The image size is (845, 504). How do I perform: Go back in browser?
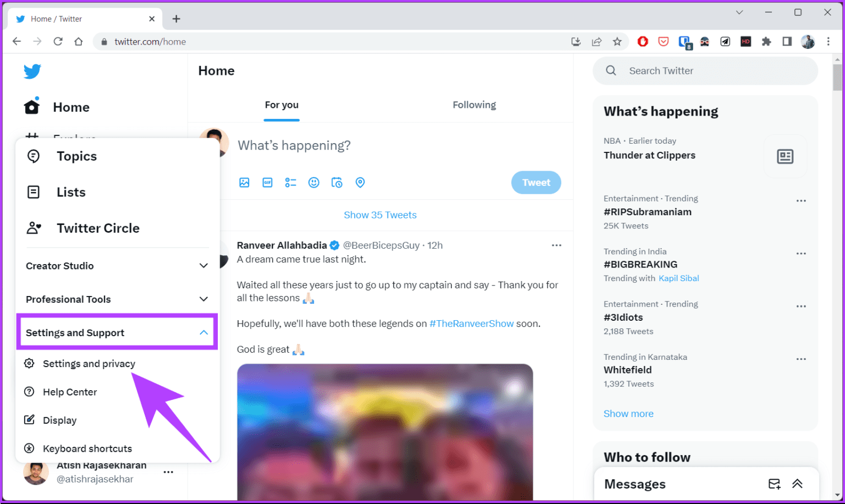[17, 41]
